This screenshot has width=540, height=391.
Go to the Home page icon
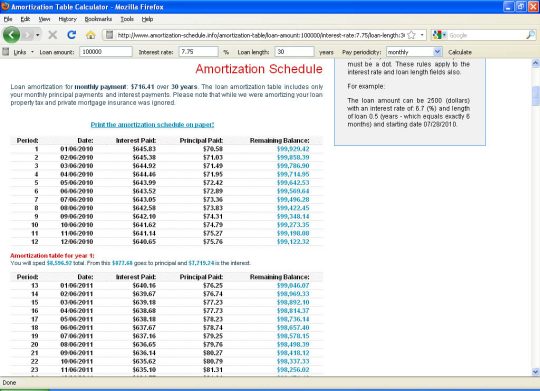91,35
